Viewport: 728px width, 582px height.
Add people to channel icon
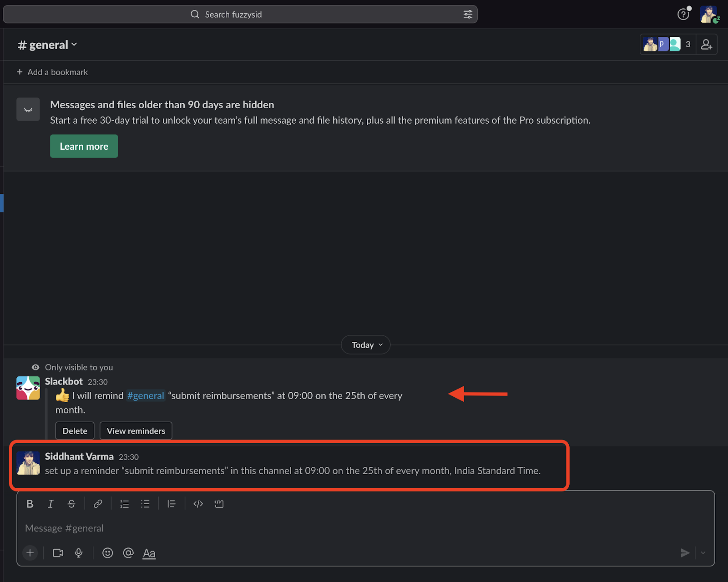707,45
